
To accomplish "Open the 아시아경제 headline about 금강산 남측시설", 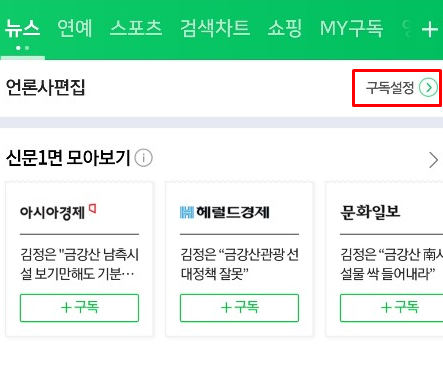I will (79, 264).
